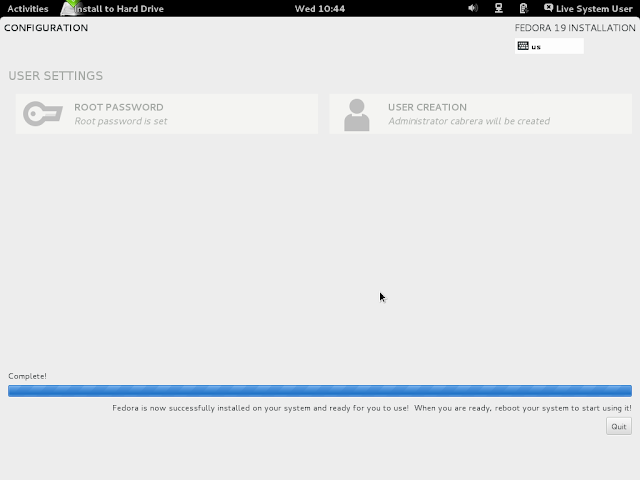
Task: Open the User Creation setting
Action: tap(480, 114)
